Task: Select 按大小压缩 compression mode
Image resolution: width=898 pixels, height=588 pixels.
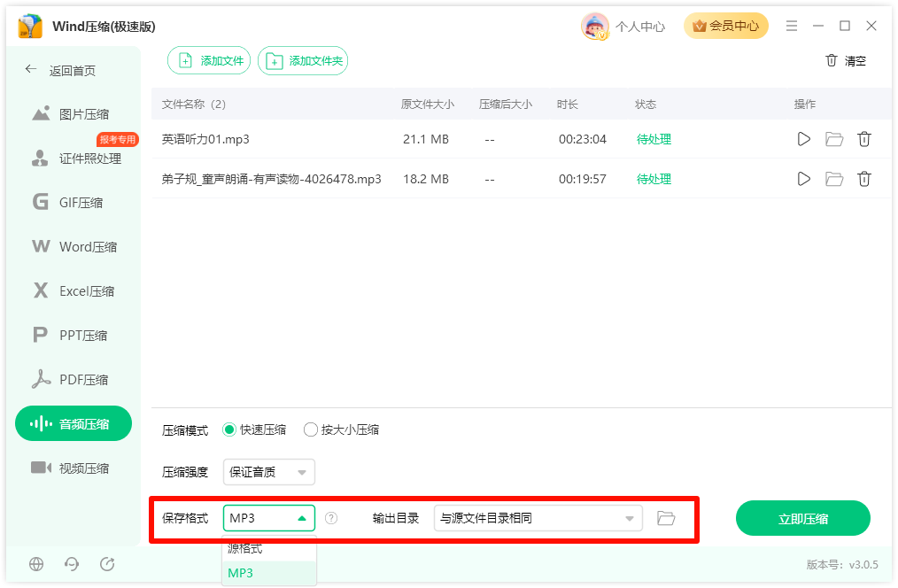Action: click(x=341, y=430)
